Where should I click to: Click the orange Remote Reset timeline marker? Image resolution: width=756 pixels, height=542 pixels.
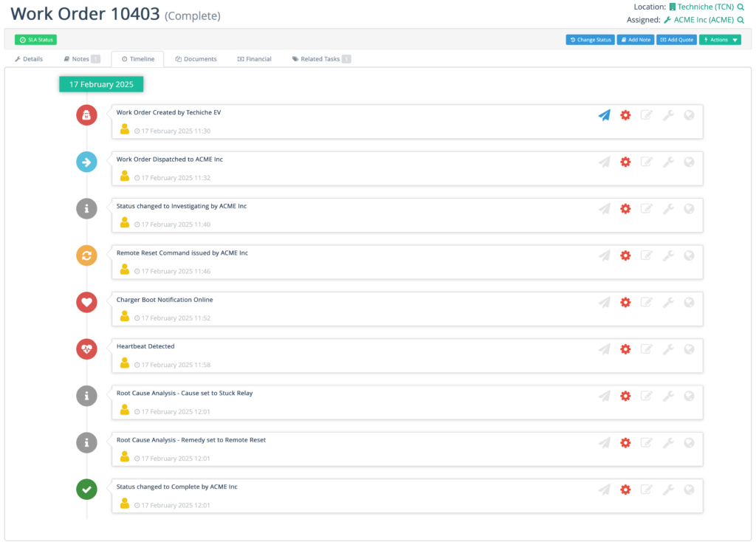[x=87, y=255]
